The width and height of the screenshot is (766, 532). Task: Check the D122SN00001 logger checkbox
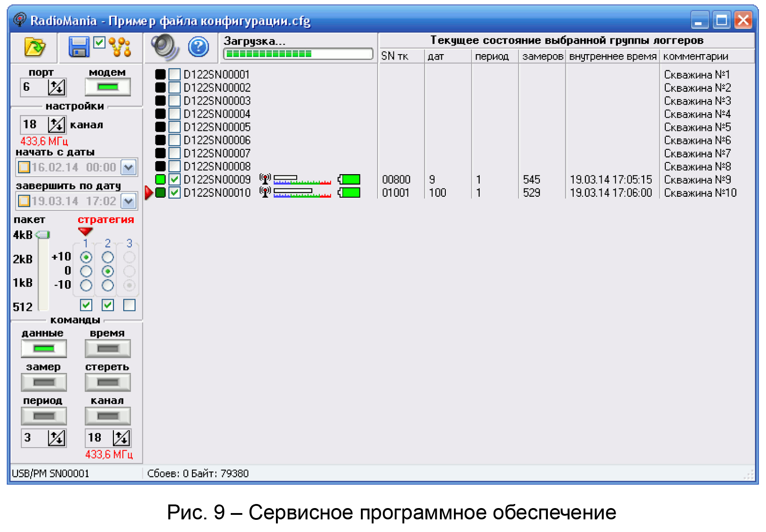pos(174,74)
